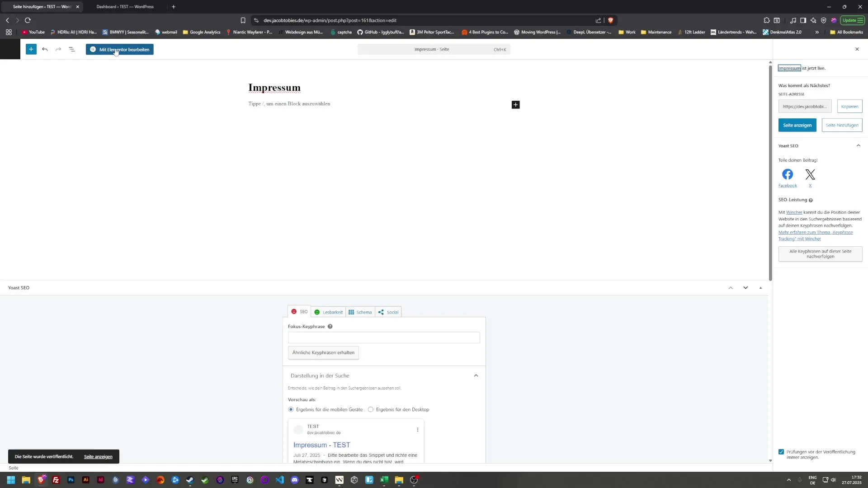This screenshot has width=868, height=488.
Task: Click the blue block inserter plus icon
Action: coord(31,49)
